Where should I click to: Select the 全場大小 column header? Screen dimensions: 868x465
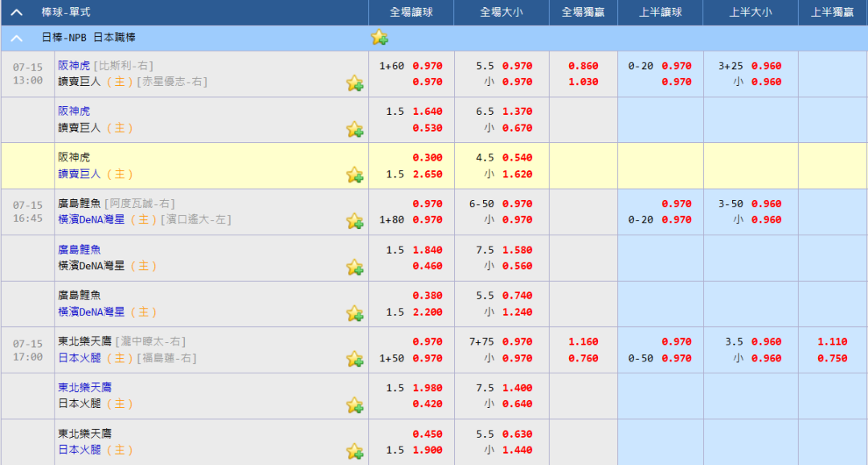pyautogui.click(x=502, y=12)
